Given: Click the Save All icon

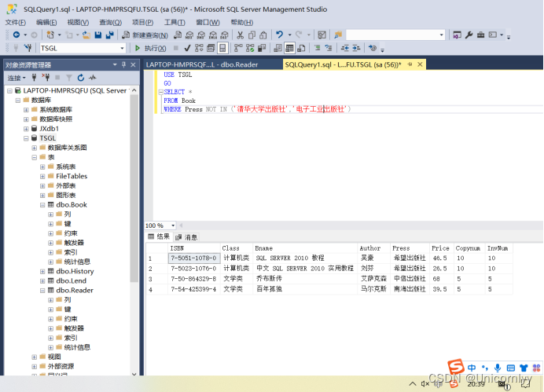Looking at the screenshot, I should click(110, 35).
